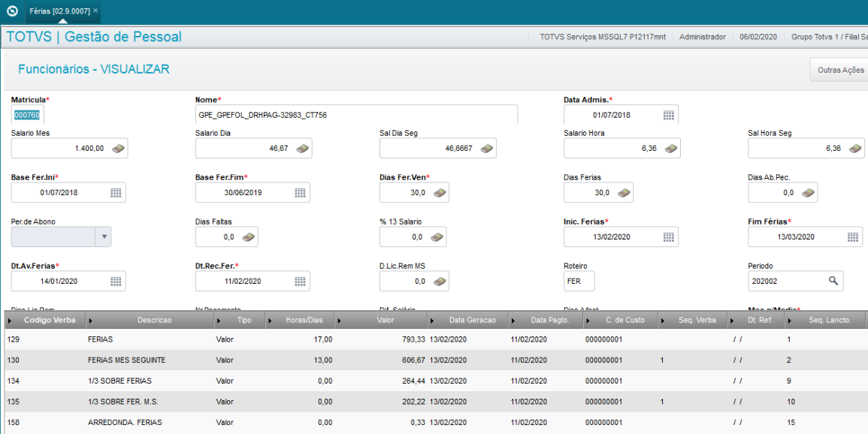Click calculator icon in Sal Dia Seg field
The image size is (868, 434).
click(x=487, y=148)
